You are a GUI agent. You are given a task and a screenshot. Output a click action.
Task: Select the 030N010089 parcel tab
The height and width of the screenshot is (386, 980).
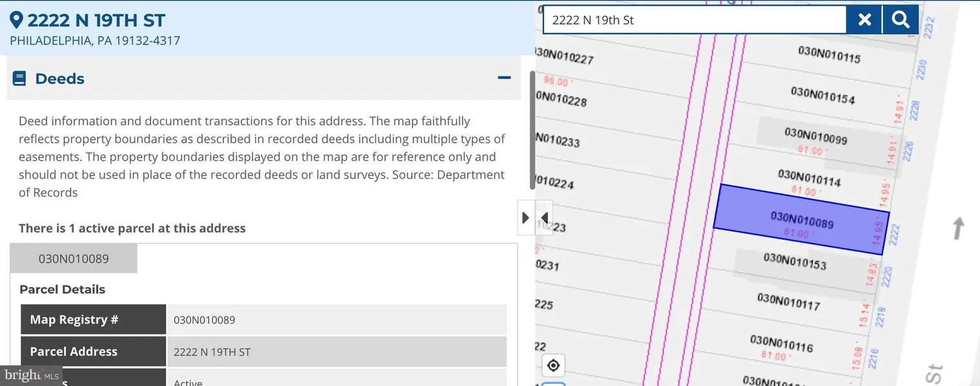[73, 259]
